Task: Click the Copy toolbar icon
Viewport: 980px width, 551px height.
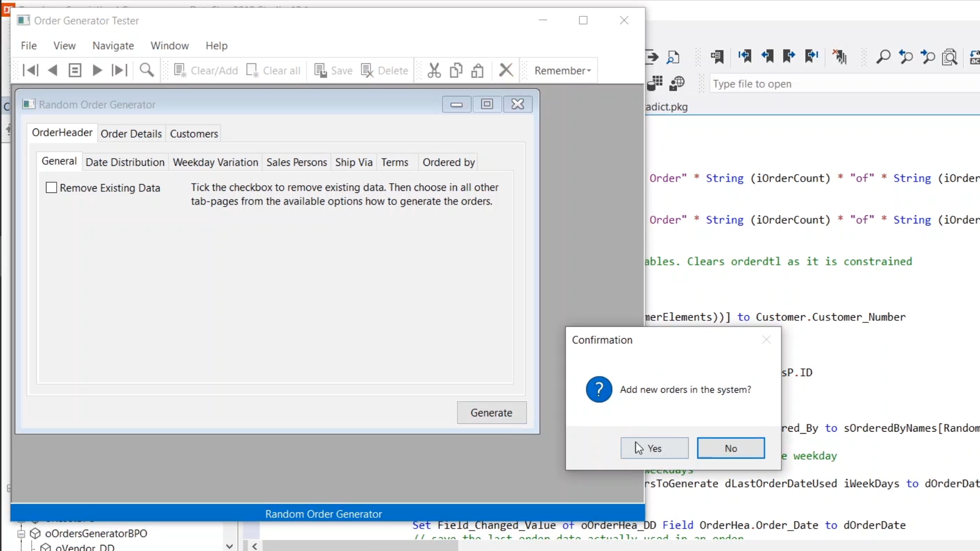Action: (x=456, y=70)
